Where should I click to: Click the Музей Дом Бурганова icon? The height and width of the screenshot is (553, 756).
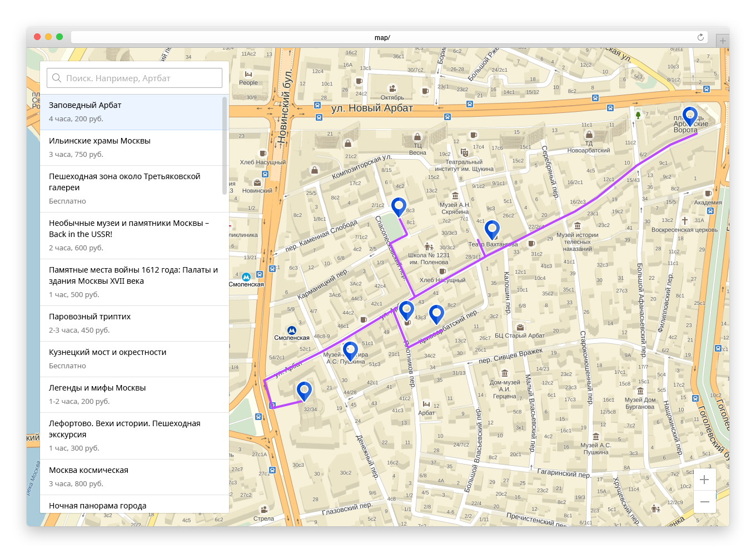640,391
